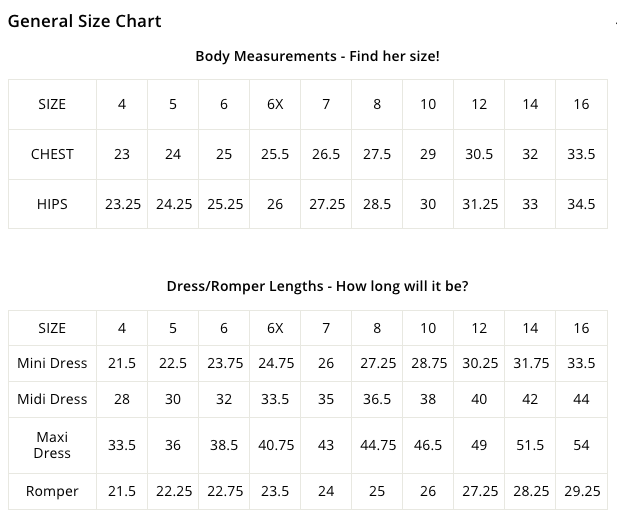This screenshot has height=530, width=617.
Task: Select Midi Dress length for size 4
Action: click(x=122, y=399)
